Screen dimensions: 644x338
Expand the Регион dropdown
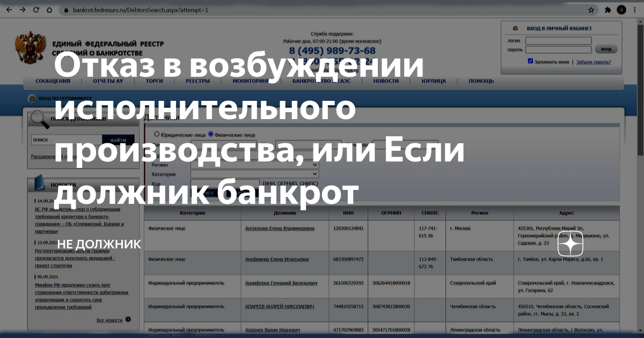[254, 165]
